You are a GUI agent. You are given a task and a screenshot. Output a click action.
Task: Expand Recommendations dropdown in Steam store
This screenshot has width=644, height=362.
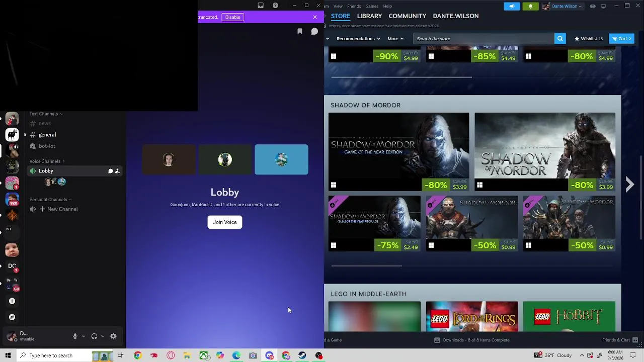coord(358,39)
